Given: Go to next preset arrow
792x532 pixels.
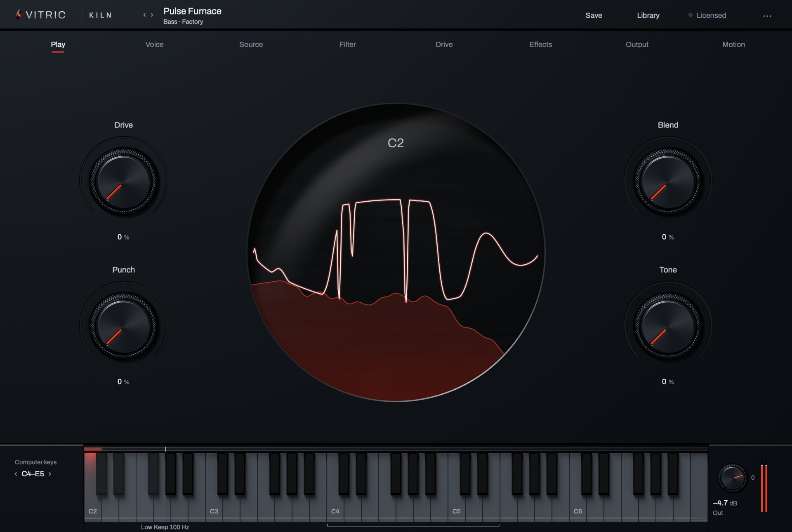Looking at the screenshot, I should [x=152, y=15].
